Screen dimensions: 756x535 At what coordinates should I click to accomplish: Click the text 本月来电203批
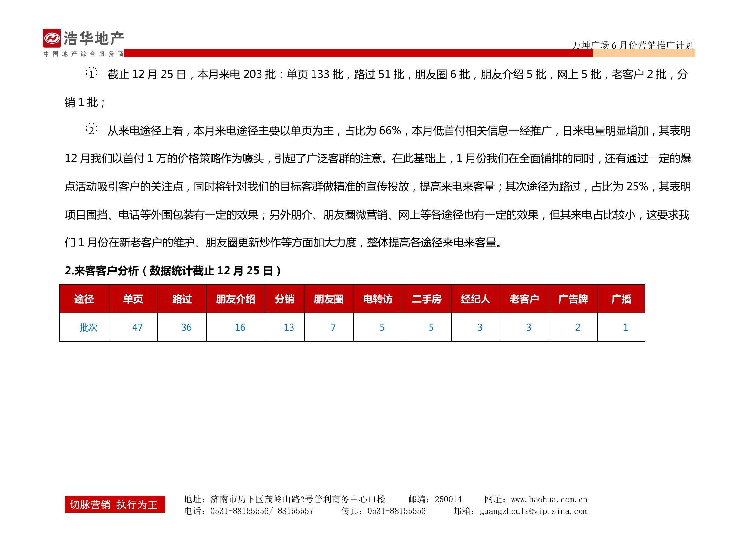(236, 74)
